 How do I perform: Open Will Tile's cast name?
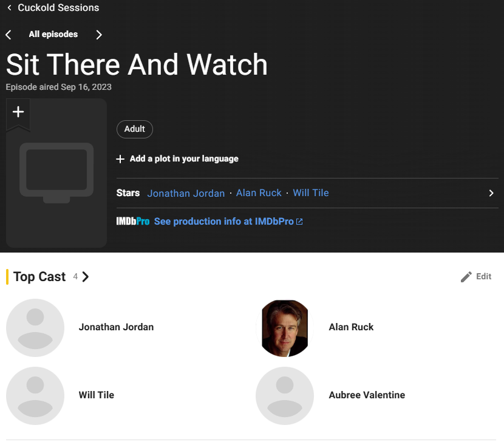click(97, 395)
